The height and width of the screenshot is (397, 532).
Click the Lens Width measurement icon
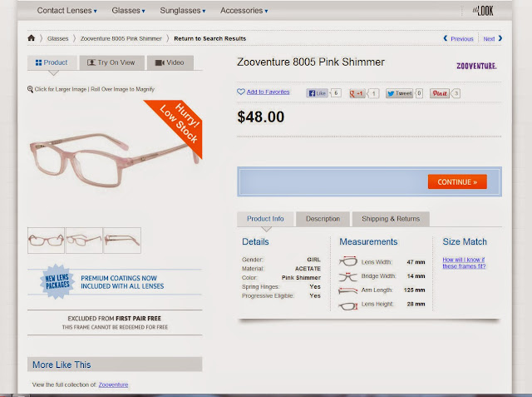[348, 261]
